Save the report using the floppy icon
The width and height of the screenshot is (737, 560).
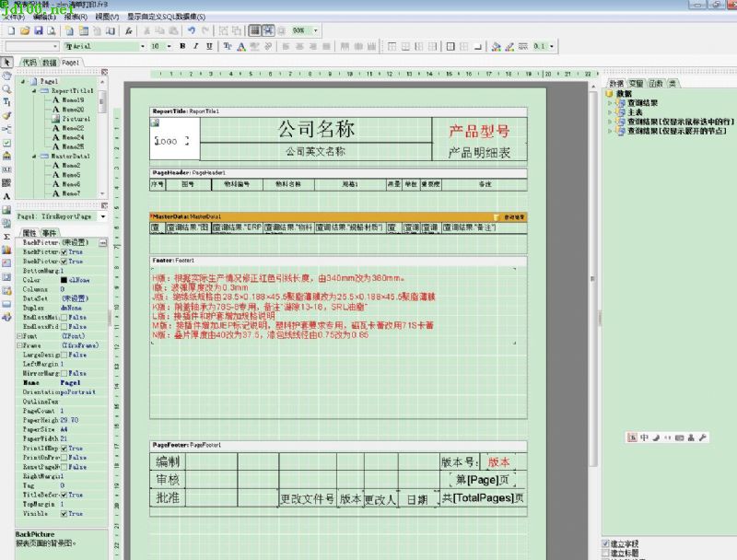point(39,31)
